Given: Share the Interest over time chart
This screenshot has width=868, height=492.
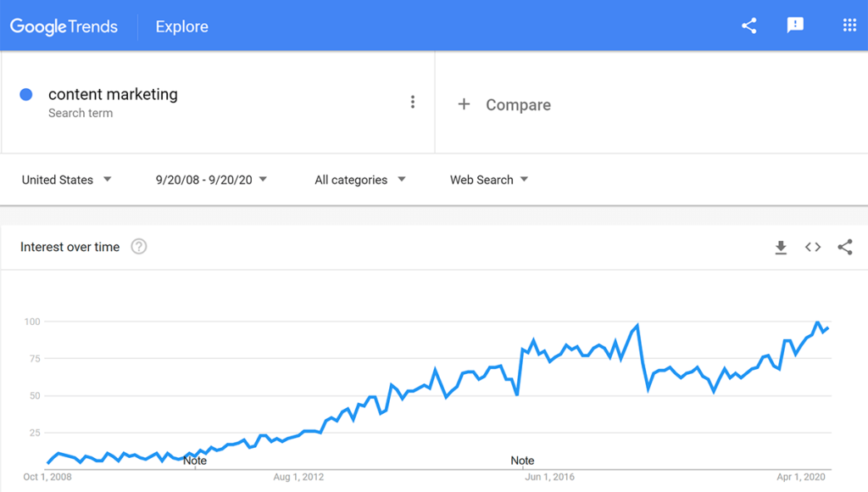Looking at the screenshot, I should point(845,247).
